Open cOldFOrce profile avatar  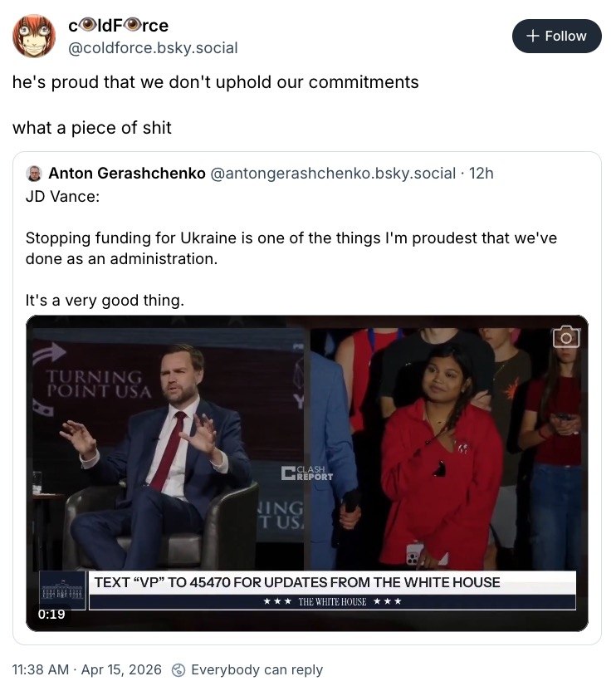click(34, 36)
